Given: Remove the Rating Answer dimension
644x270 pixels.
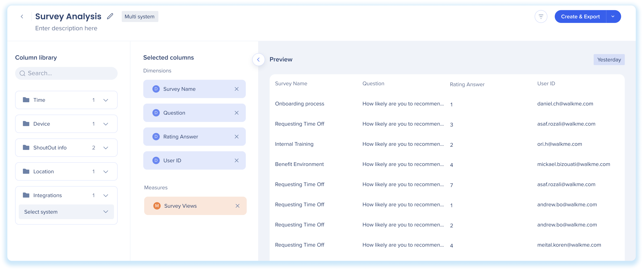Looking at the screenshot, I should pyautogui.click(x=237, y=136).
